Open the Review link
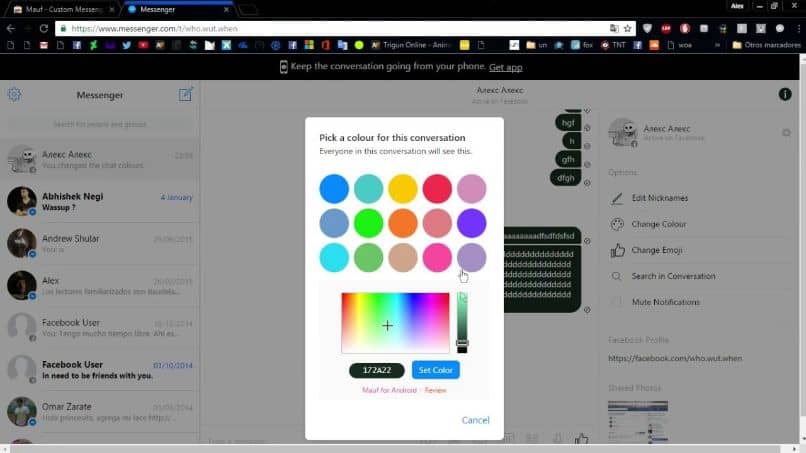 (x=435, y=390)
